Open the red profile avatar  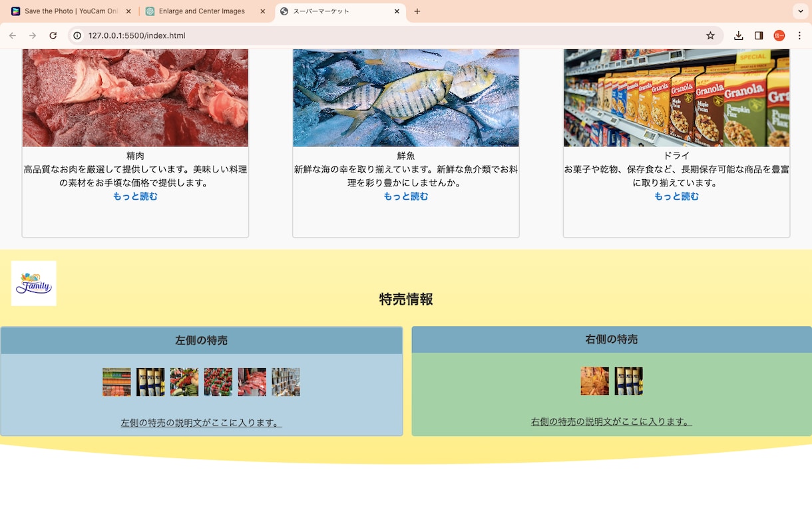click(779, 36)
